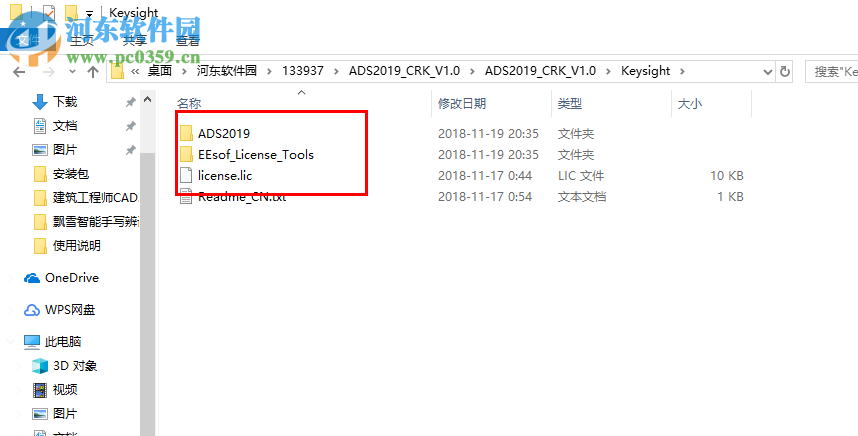The width and height of the screenshot is (858, 436).
Task: Unpin 图片 using its pin icon
Action: tap(130, 150)
